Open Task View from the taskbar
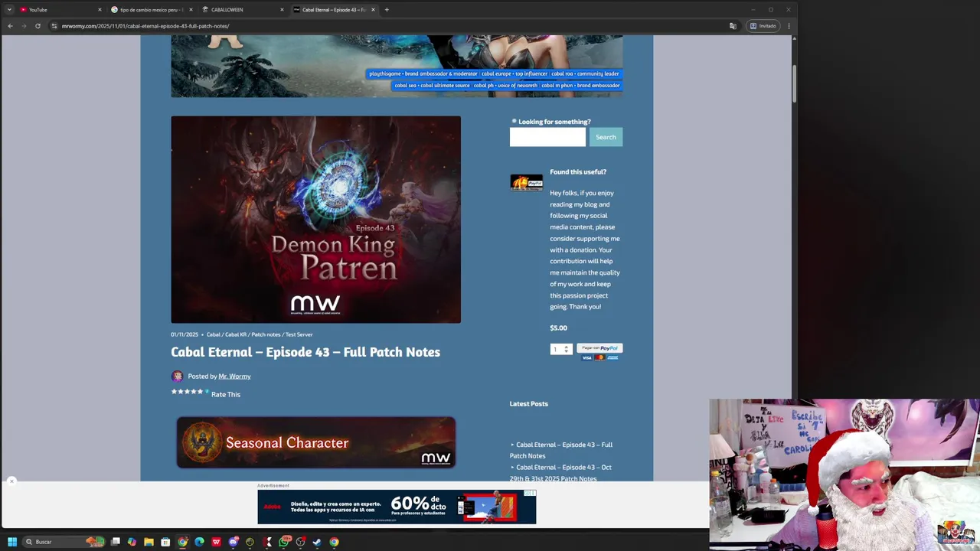This screenshot has width=980, height=551. [116, 542]
